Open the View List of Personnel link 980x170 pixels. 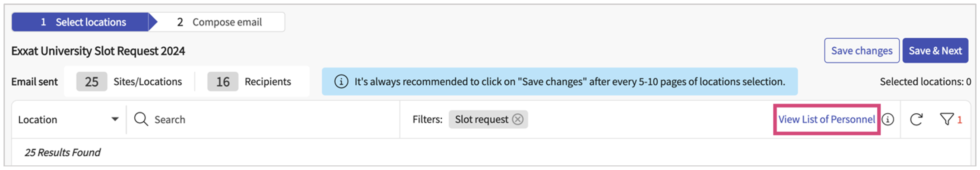[826, 119]
